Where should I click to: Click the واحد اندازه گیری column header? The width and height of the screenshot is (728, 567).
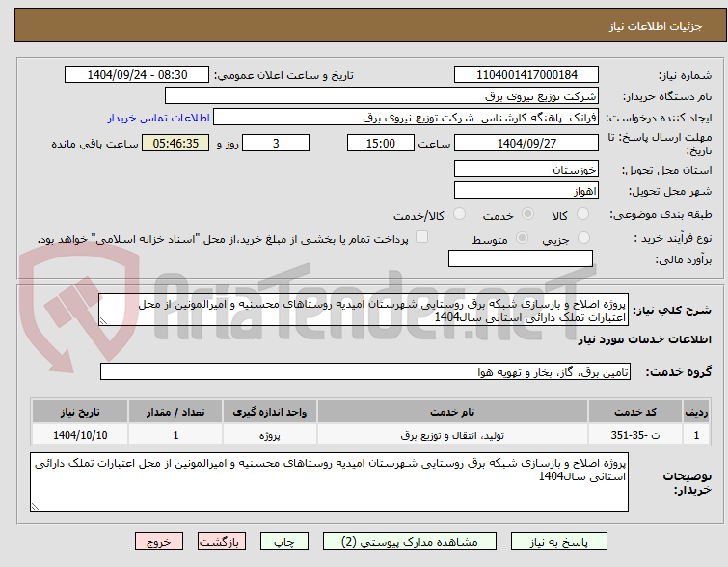point(270,412)
